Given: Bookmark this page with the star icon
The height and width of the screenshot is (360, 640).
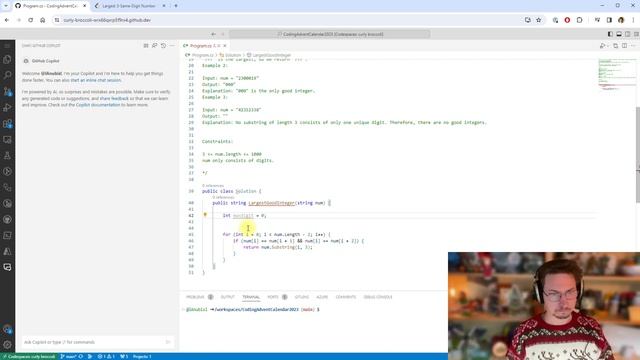Looking at the screenshot, I should point(539,20).
